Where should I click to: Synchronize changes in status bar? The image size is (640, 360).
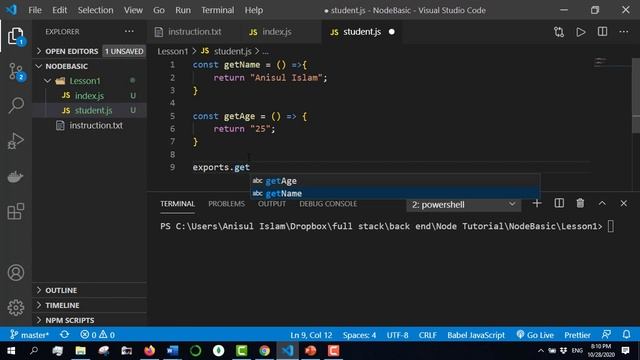[64, 335]
